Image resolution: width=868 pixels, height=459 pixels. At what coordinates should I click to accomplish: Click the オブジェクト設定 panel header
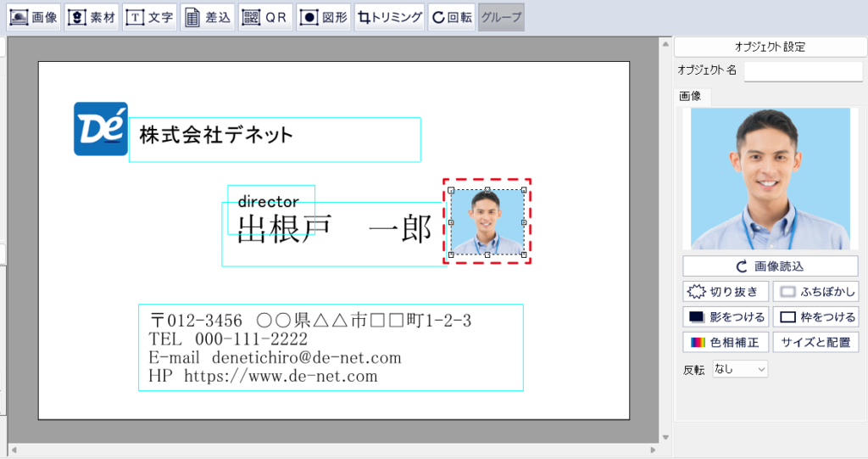tap(770, 48)
